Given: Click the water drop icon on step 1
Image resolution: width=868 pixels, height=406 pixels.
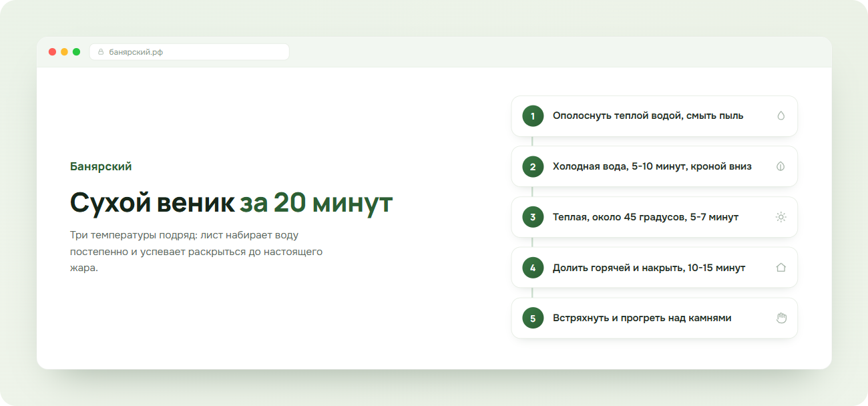Looking at the screenshot, I should pyautogui.click(x=781, y=116).
